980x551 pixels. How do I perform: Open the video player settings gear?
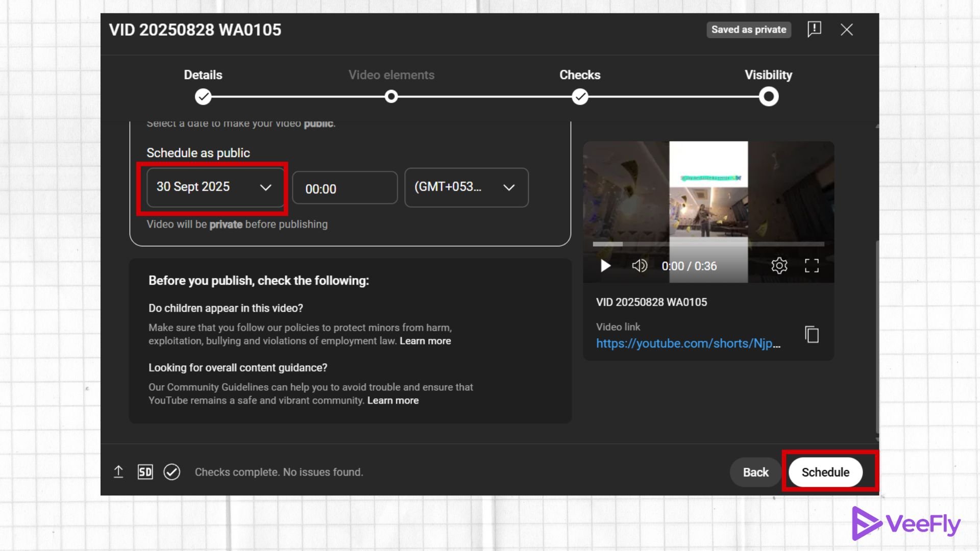pos(779,266)
